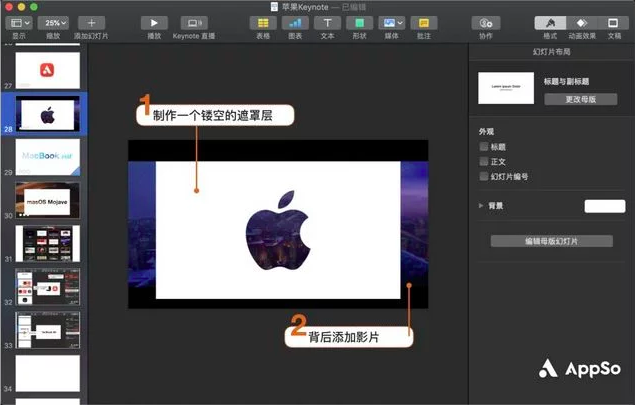Click Change Master (更改母版) button

pyautogui.click(x=581, y=99)
